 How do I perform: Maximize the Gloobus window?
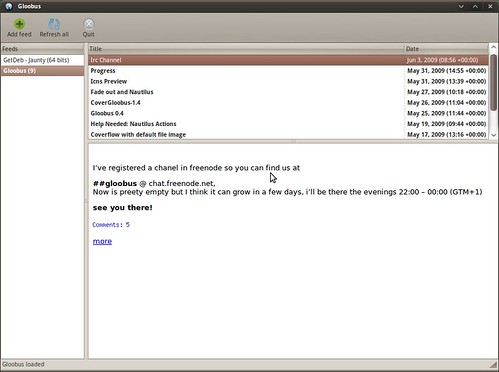(475, 6)
